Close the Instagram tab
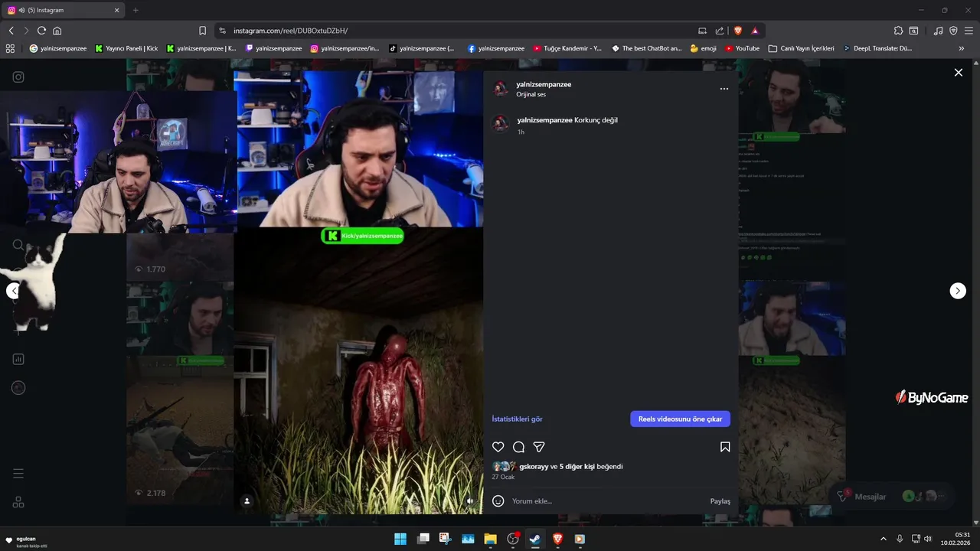Screen dimensions: 980x551 point(117,10)
